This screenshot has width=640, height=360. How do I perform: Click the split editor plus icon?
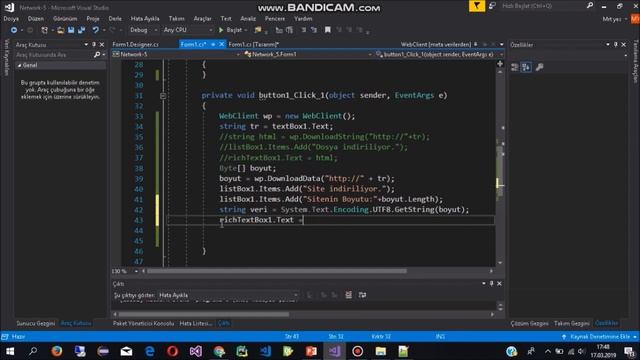[500, 64]
